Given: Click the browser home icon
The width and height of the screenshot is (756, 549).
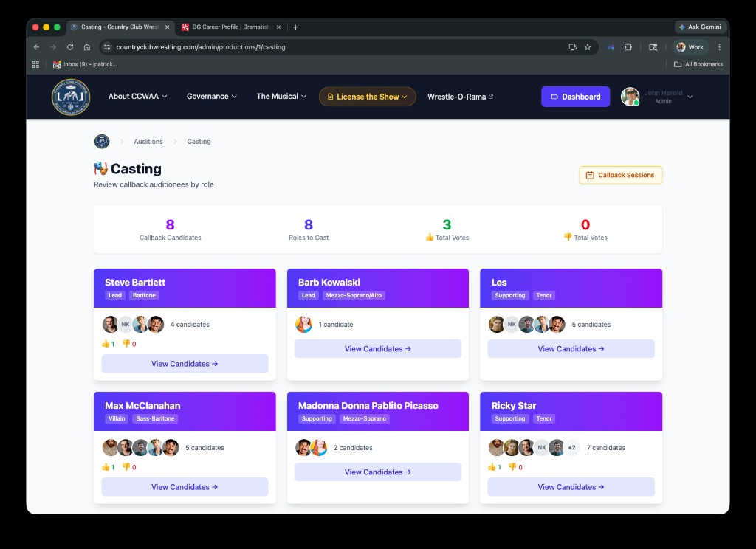Looking at the screenshot, I should pyautogui.click(x=87, y=47).
